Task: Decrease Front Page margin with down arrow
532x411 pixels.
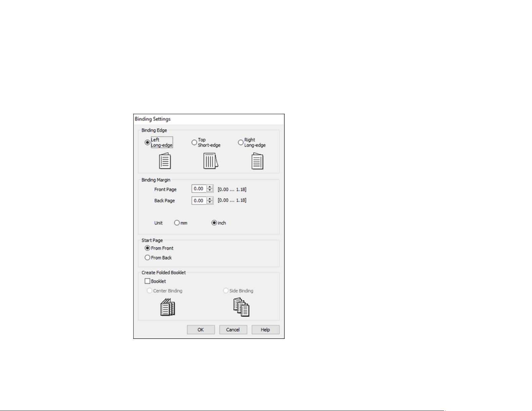Action: coord(210,191)
